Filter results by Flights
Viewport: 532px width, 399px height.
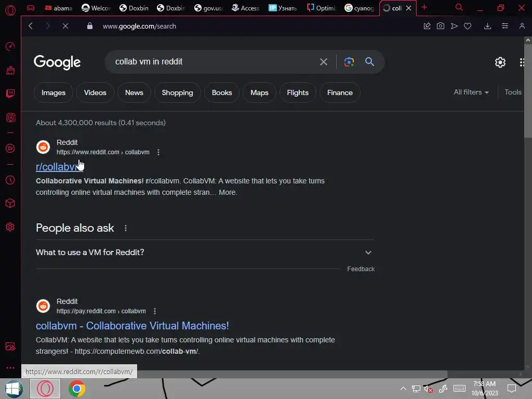tap(298, 92)
